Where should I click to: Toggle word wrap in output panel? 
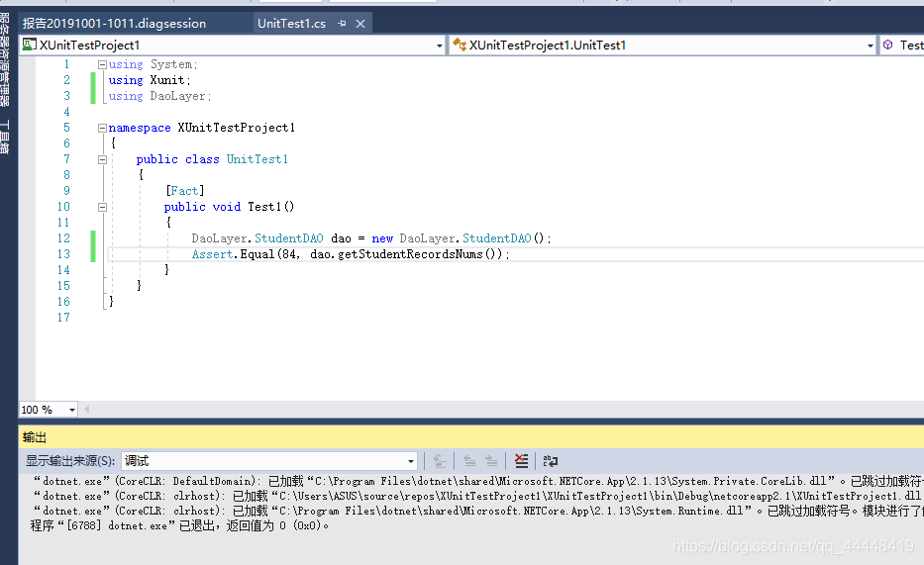click(x=551, y=461)
